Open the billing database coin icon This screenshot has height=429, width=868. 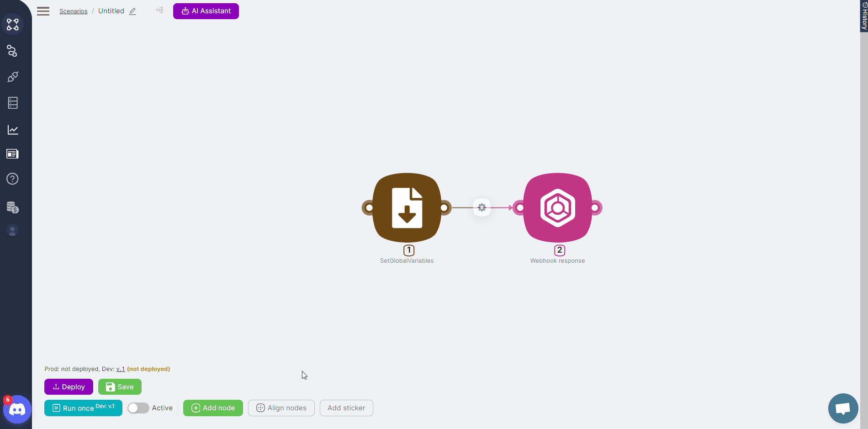tap(12, 207)
